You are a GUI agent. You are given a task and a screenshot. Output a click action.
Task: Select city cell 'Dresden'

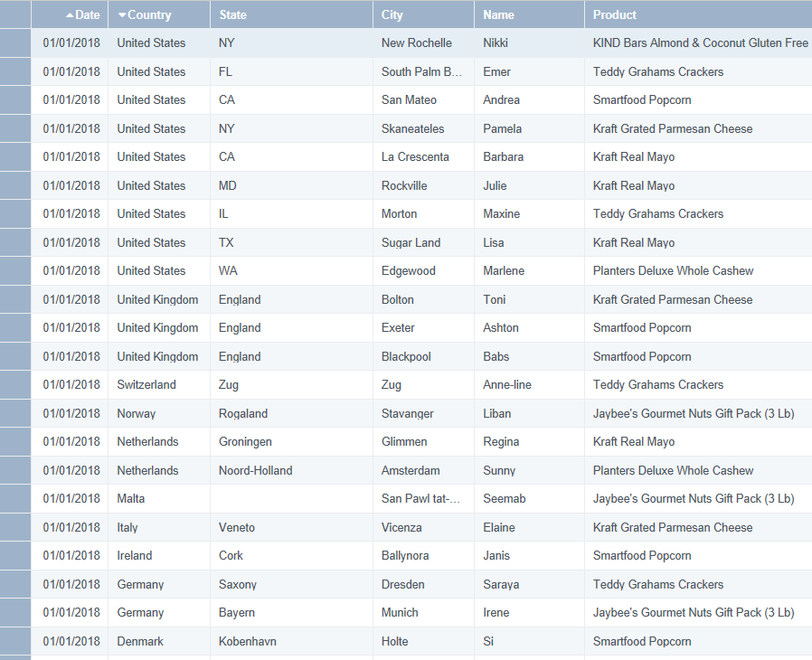[x=423, y=584]
